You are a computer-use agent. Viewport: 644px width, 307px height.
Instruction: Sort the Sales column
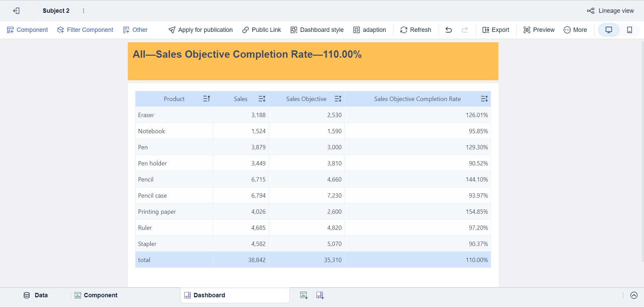tap(262, 99)
